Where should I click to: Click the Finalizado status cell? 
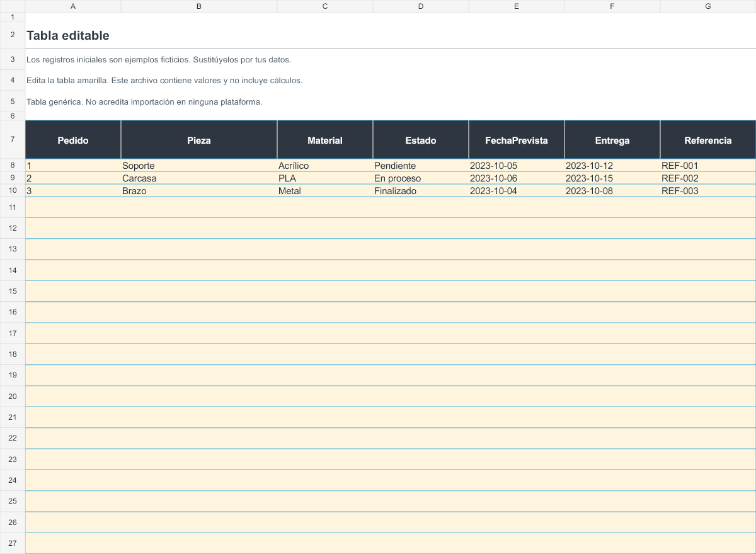[x=421, y=191]
